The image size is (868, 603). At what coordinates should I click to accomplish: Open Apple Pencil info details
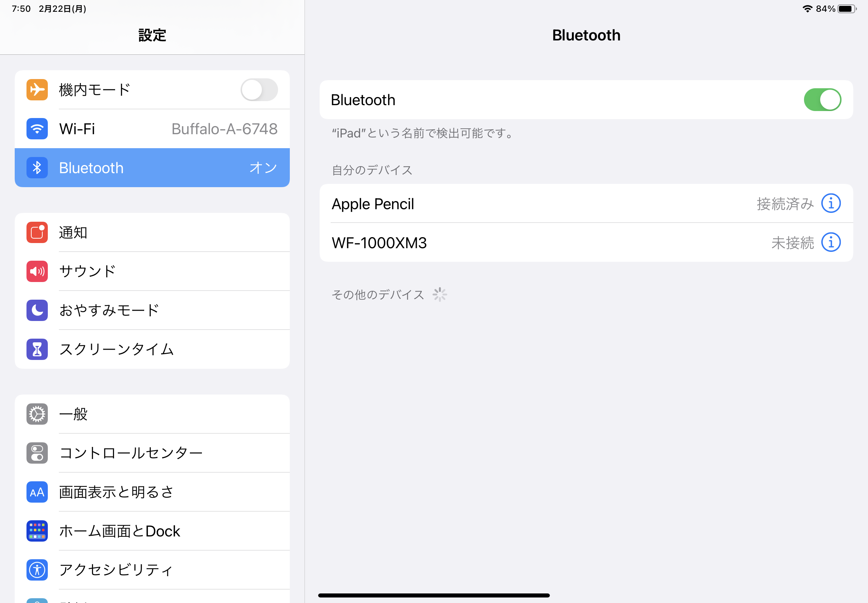(830, 204)
